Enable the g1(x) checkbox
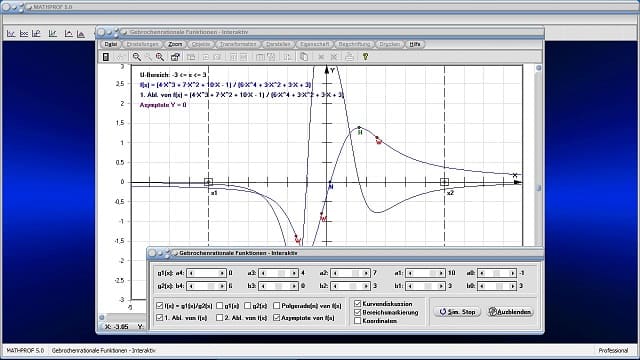The height and width of the screenshot is (360, 640). [x=220, y=305]
